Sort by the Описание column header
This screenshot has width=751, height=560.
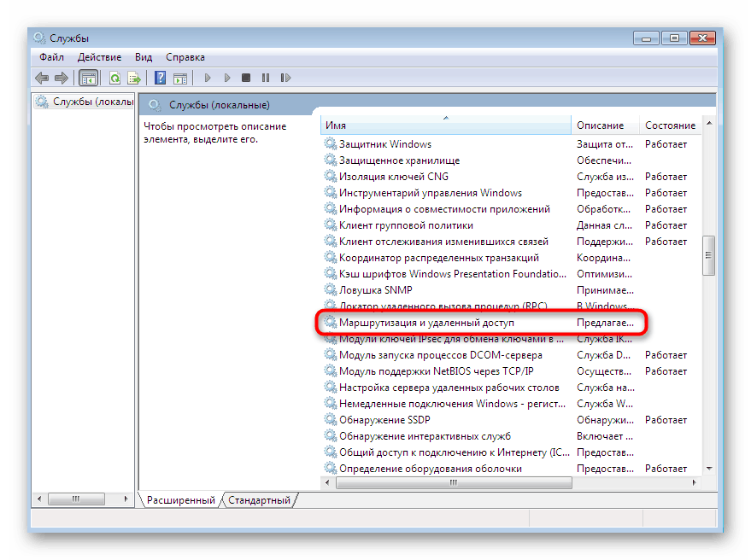[x=606, y=125]
